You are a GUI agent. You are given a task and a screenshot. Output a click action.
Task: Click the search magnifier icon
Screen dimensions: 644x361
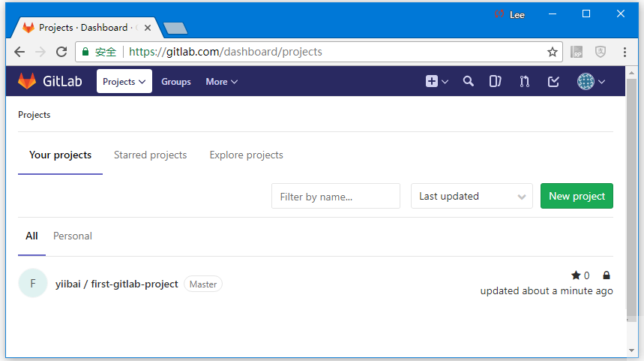469,81
